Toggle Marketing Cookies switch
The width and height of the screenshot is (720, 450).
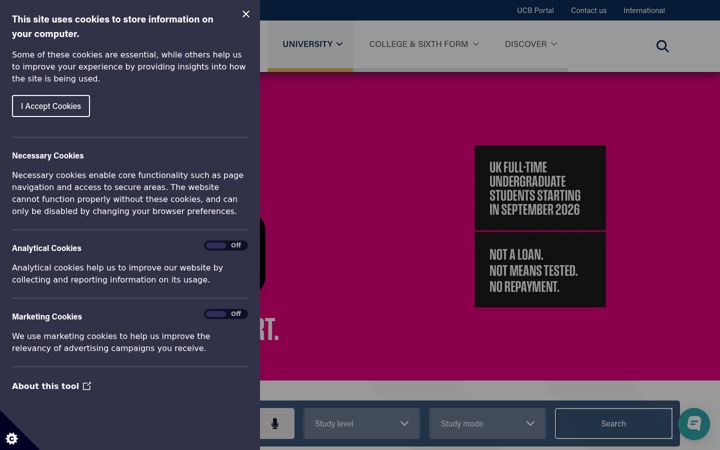(225, 314)
